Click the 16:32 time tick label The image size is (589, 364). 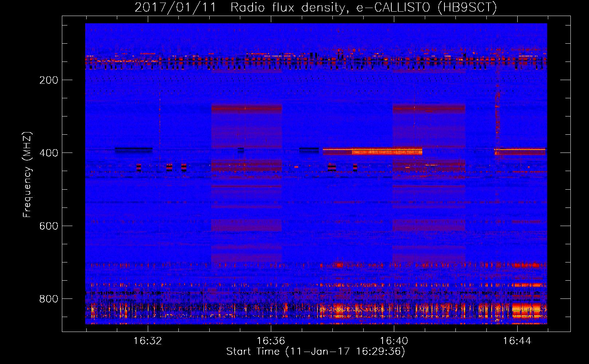click(147, 341)
